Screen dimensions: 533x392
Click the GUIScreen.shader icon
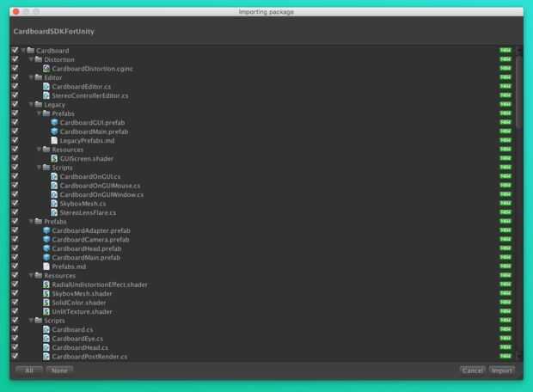[x=54, y=158]
